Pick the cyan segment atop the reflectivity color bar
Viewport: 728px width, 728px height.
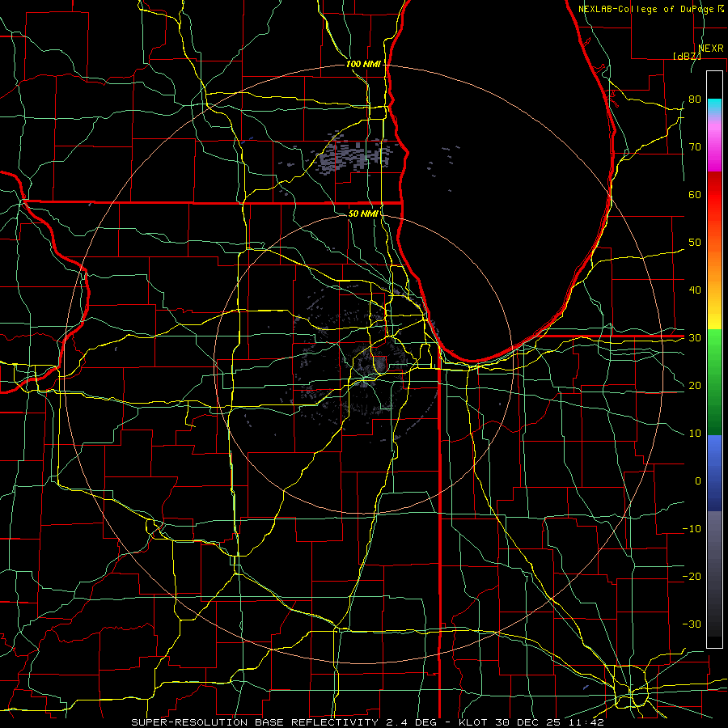pyautogui.click(x=714, y=106)
